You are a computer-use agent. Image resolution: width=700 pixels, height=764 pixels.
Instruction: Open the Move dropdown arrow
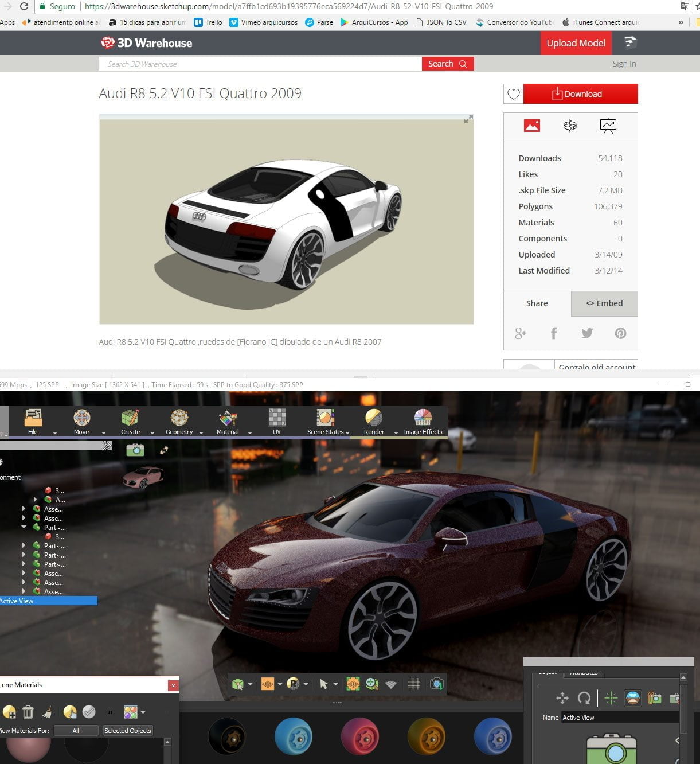(x=104, y=433)
